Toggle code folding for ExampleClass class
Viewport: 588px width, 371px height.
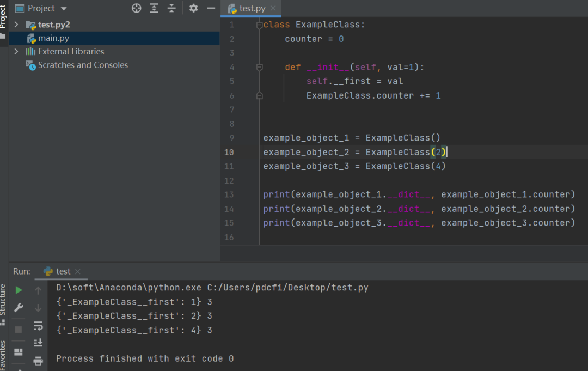tap(259, 25)
